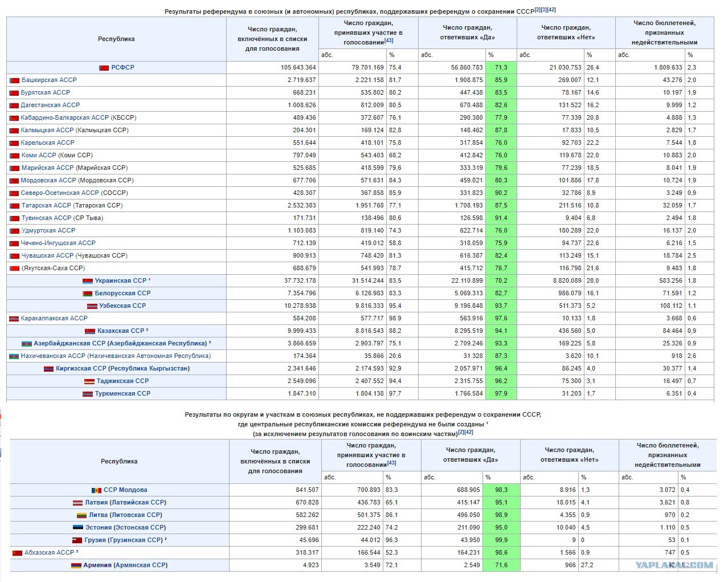
Task: Open the Узбекская ССР link
Action: coord(122,306)
